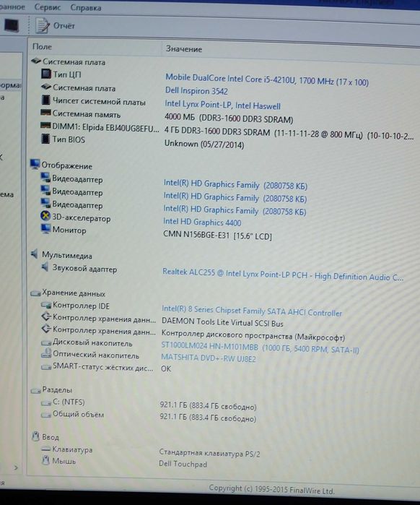Click the icon of the DAEMON Tools storage controller row
Viewport: 420px width, 505px height.
coord(46,317)
